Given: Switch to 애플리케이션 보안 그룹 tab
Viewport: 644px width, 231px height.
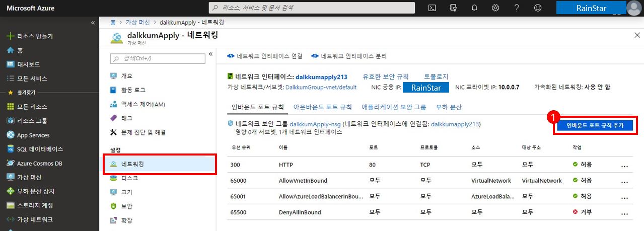Looking at the screenshot, I should (394, 107).
